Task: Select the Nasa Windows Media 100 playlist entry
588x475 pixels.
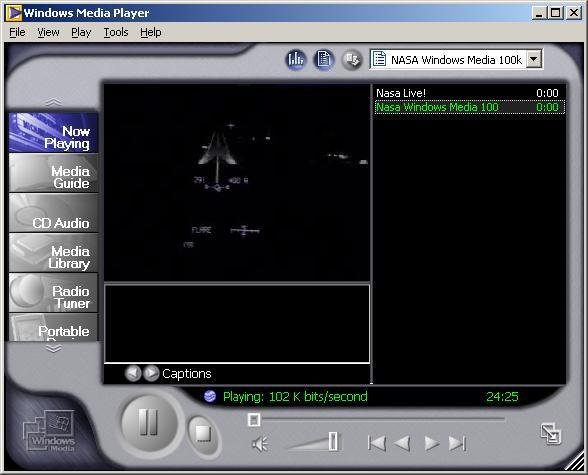Action: pos(470,107)
